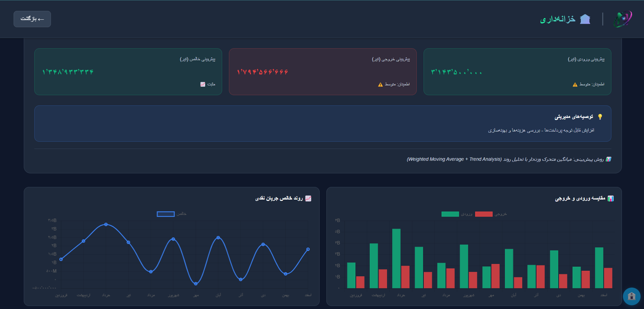Click the شهریور label under the bar chart

point(469,295)
